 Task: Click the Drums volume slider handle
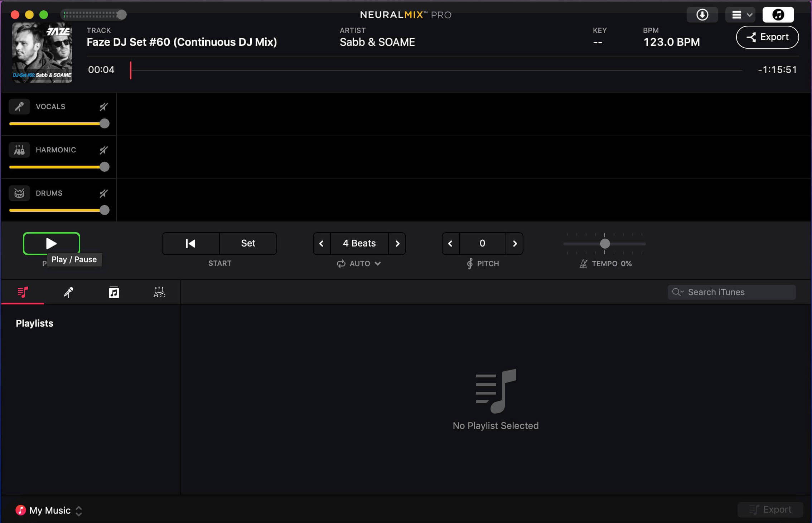104,210
